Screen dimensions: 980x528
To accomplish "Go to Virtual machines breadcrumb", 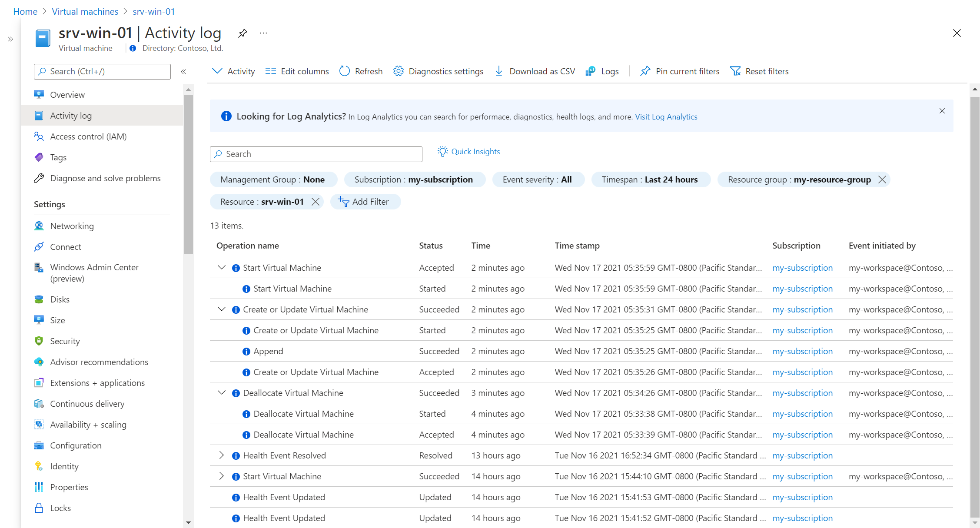I will [x=85, y=12].
